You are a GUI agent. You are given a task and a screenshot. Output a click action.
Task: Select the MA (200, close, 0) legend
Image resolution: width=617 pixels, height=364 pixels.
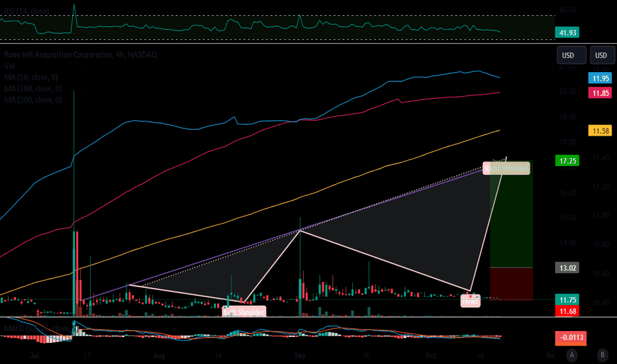click(33, 100)
